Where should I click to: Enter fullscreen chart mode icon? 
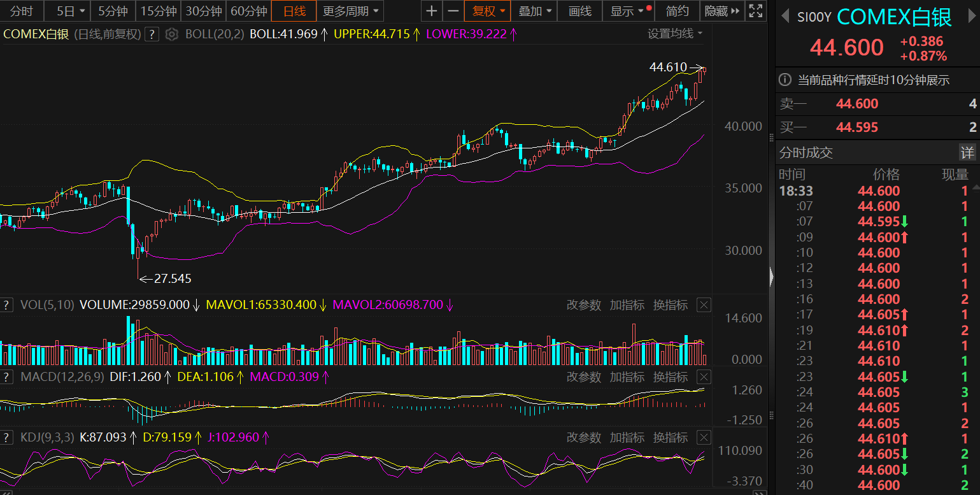[x=756, y=11]
